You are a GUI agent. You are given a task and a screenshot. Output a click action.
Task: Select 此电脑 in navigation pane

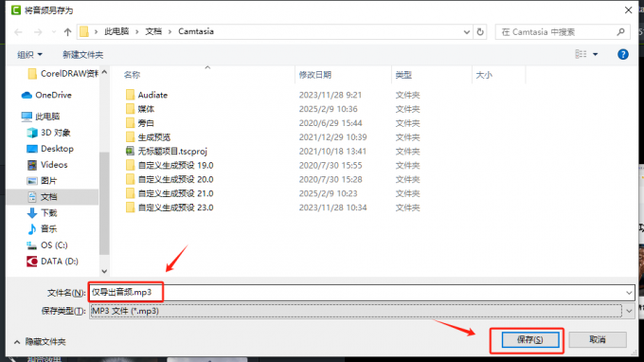[40, 117]
